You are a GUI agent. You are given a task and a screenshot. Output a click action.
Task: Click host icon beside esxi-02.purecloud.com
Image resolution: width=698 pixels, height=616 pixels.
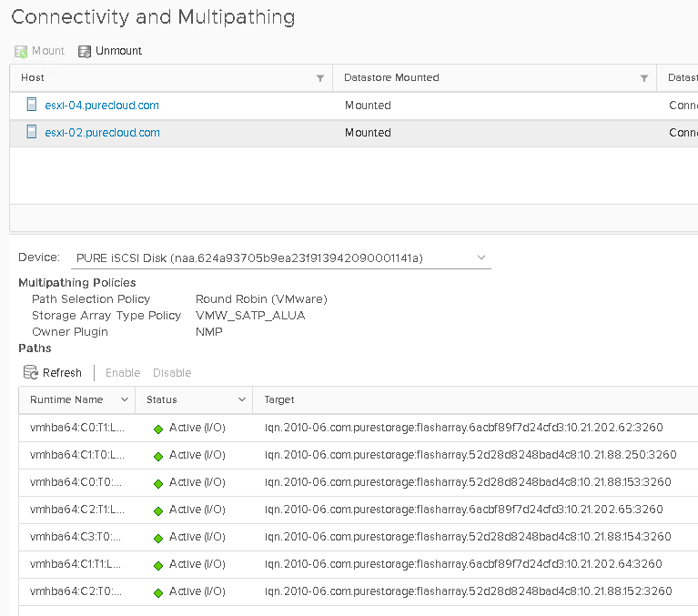[32, 132]
